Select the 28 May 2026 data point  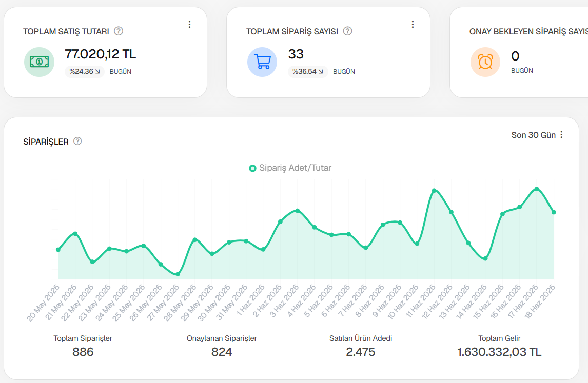tap(194, 239)
